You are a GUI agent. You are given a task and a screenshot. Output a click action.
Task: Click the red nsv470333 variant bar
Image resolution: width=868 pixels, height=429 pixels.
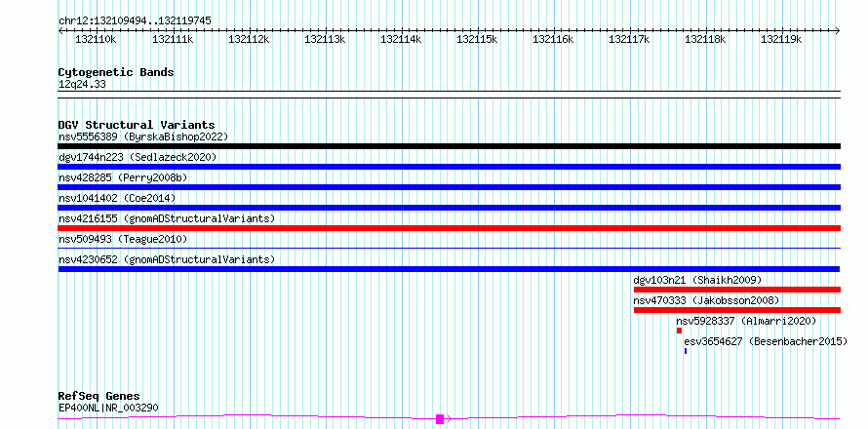click(x=736, y=310)
